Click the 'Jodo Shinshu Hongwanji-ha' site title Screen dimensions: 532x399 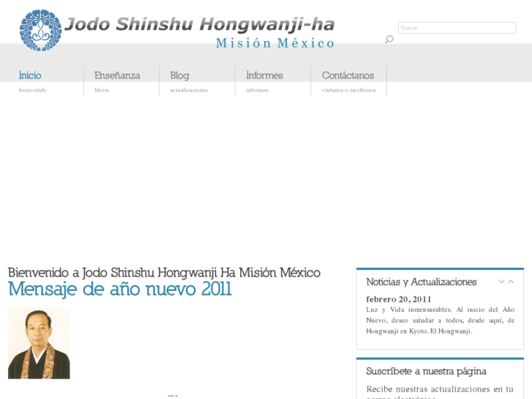[x=200, y=24]
